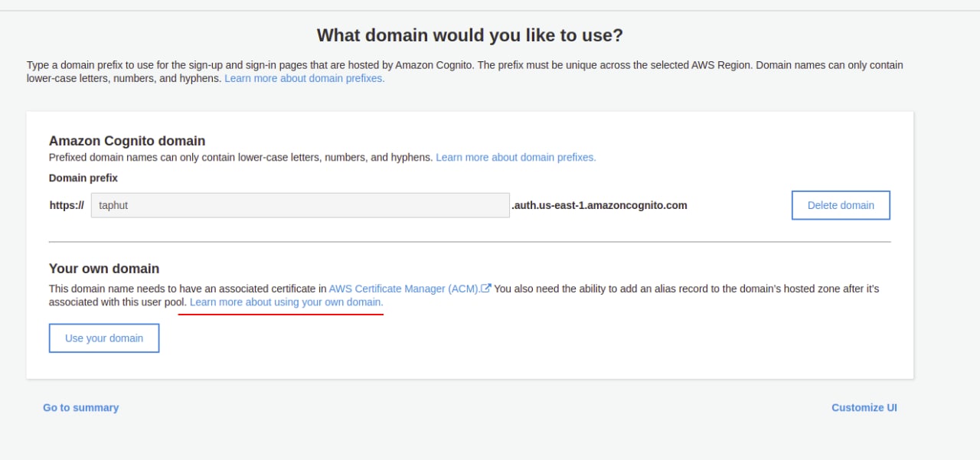
Task: Open Learn more about domain prefixes in page intro
Action: tap(305, 78)
